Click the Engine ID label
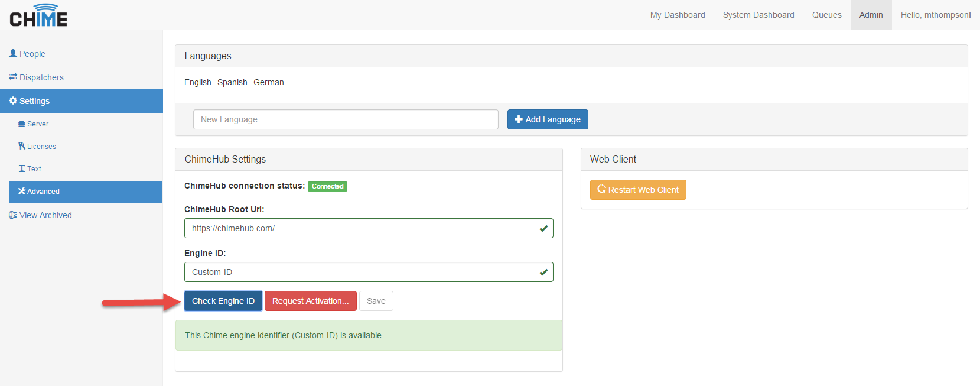 tap(205, 253)
